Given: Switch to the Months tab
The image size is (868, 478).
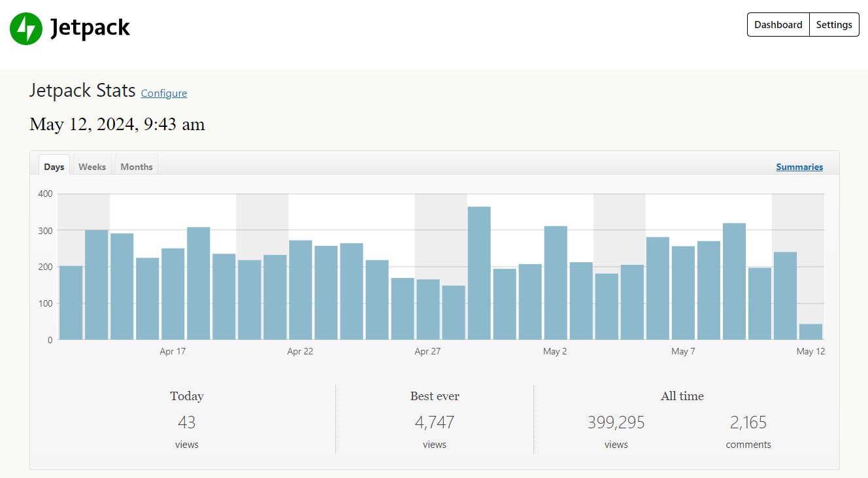Looking at the screenshot, I should tap(136, 166).
